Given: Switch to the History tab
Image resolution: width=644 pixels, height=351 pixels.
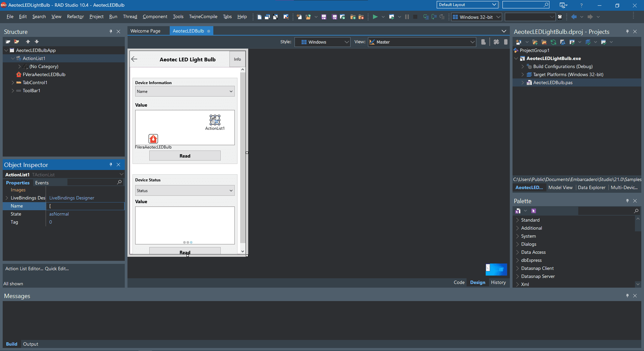Looking at the screenshot, I should [x=498, y=282].
